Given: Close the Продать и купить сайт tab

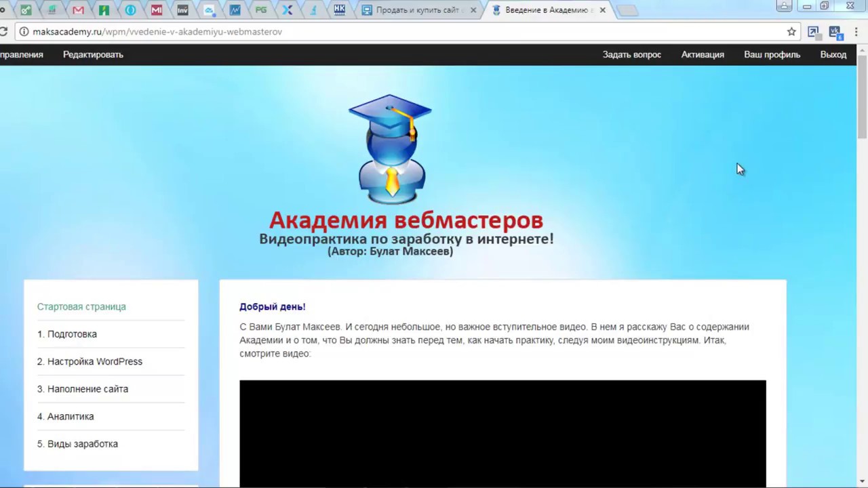Looking at the screenshot, I should (x=472, y=10).
